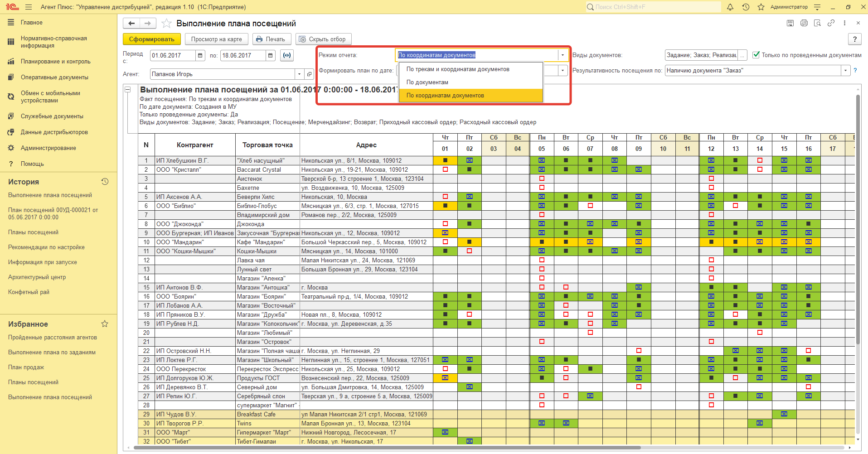
Task: Click the horizontal scrollbar under the report
Action: pos(385,448)
